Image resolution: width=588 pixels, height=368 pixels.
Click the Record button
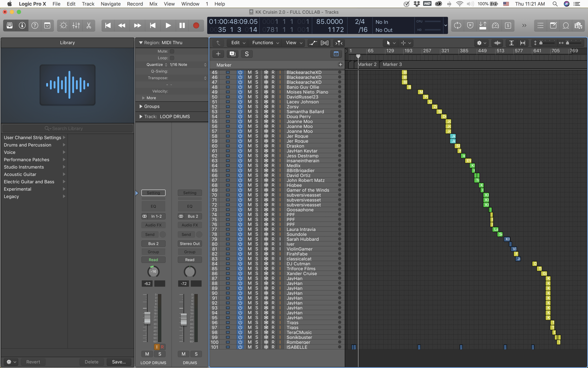[196, 25]
